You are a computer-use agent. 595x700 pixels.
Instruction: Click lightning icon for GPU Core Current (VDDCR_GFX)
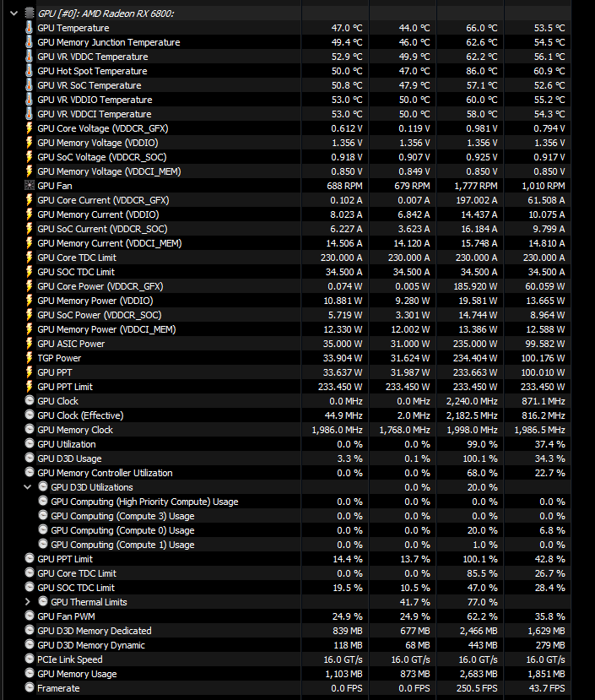(29, 200)
